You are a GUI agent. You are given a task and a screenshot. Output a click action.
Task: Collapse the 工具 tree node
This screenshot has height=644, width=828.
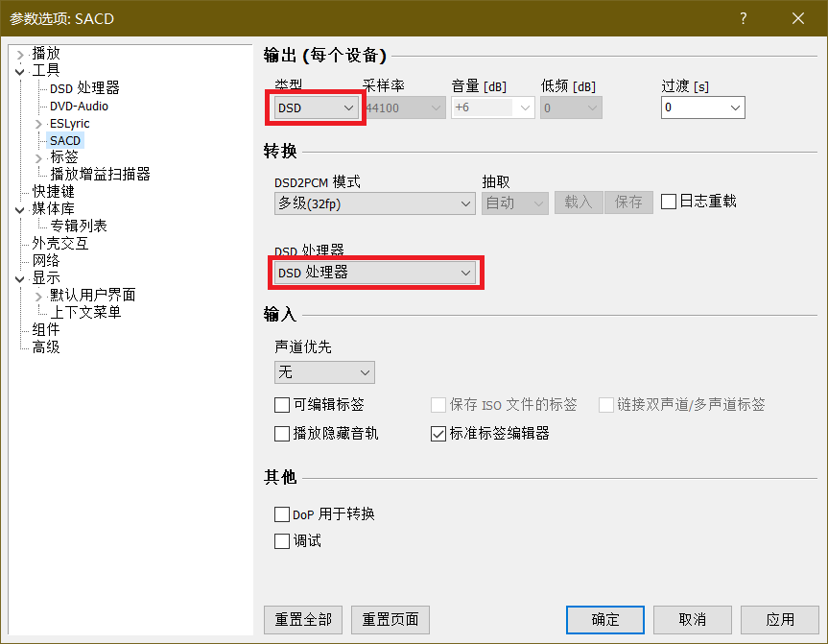[x=20, y=71]
